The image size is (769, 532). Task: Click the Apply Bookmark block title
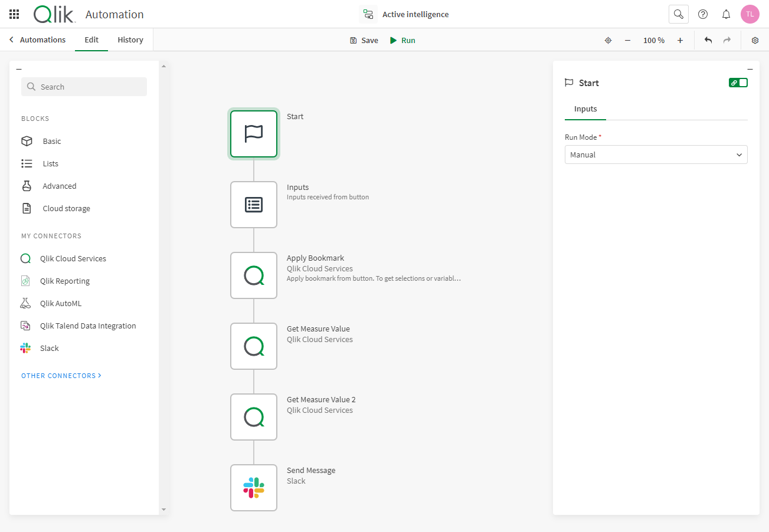316,258
